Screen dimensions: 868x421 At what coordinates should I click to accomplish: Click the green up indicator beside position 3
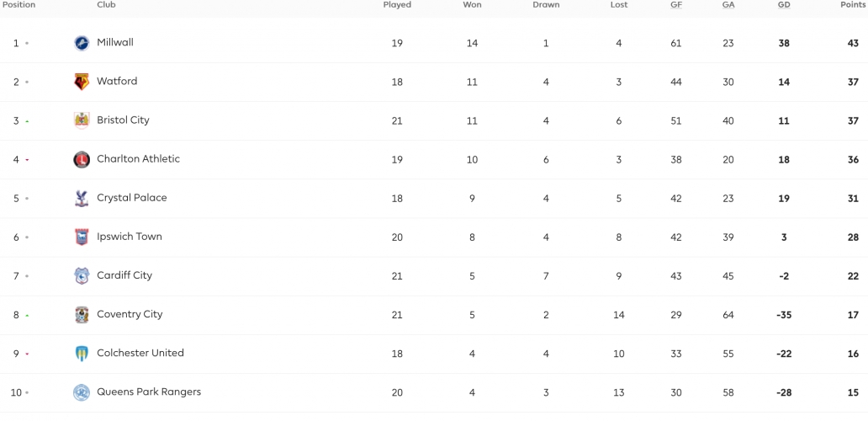click(x=27, y=121)
